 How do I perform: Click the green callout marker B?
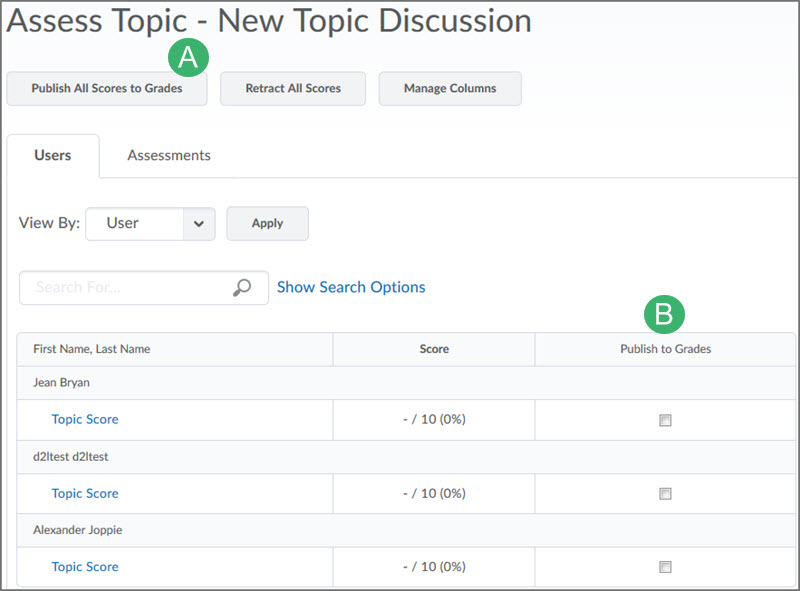coord(665,315)
